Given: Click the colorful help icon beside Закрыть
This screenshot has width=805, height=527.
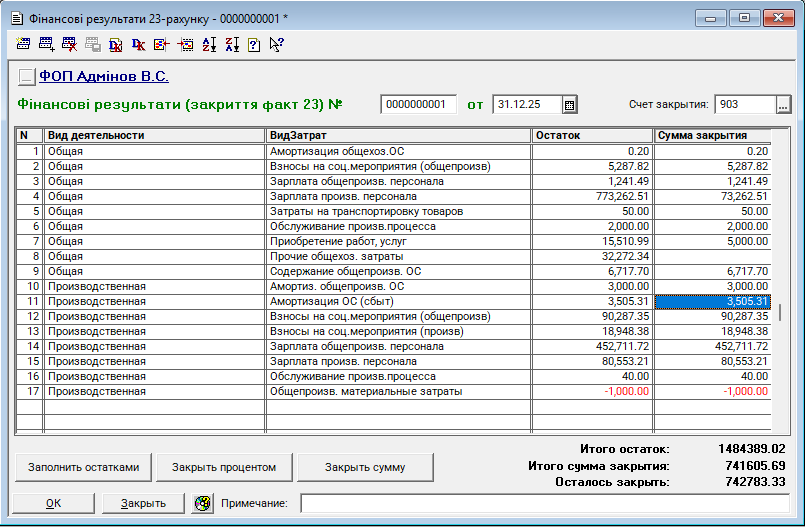Looking at the screenshot, I should coord(203,503).
